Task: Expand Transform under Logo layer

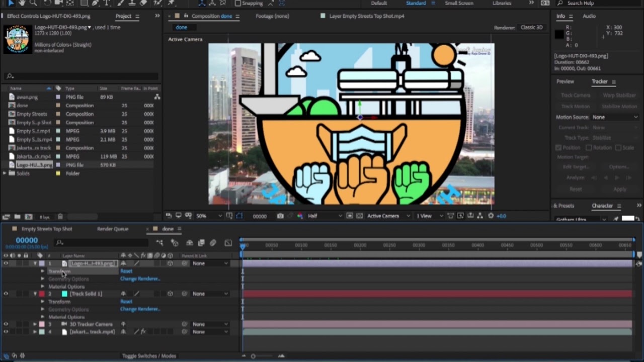Action: pos(43,271)
